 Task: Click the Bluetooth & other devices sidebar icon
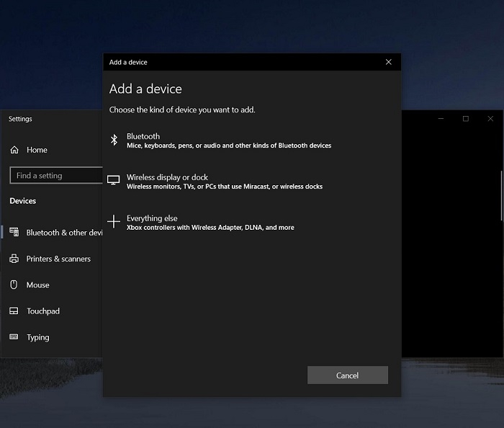(x=14, y=233)
